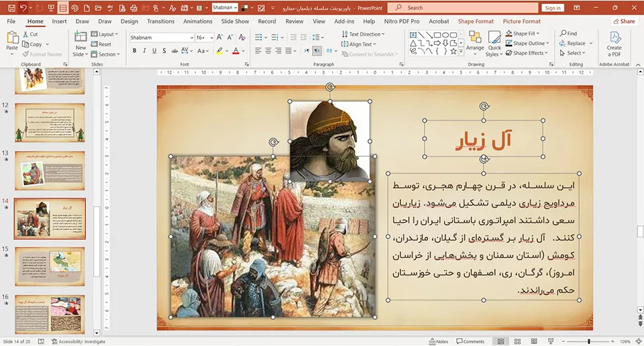
Task: Click Accessibility: Investigate status indicator
Action: [x=78, y=341]
